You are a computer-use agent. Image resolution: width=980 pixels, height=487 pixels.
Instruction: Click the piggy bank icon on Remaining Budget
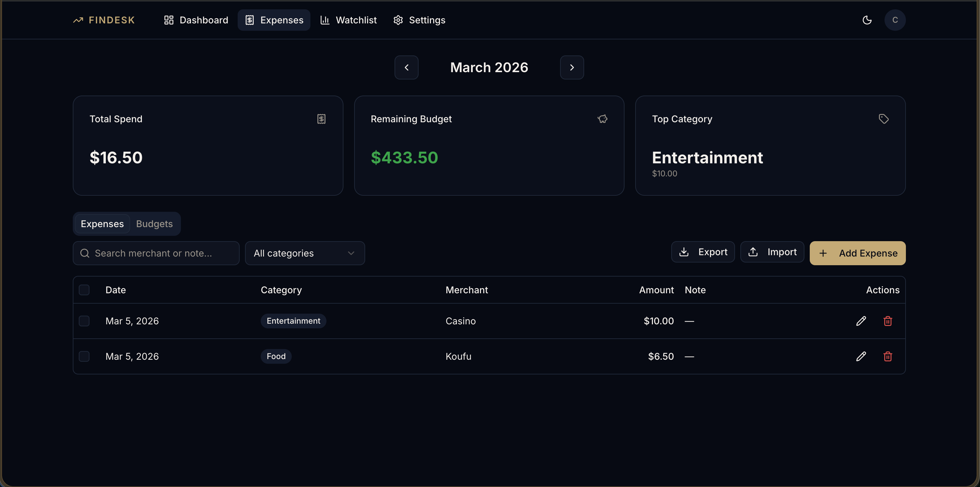pyautogui.click(x=602, y=119)
